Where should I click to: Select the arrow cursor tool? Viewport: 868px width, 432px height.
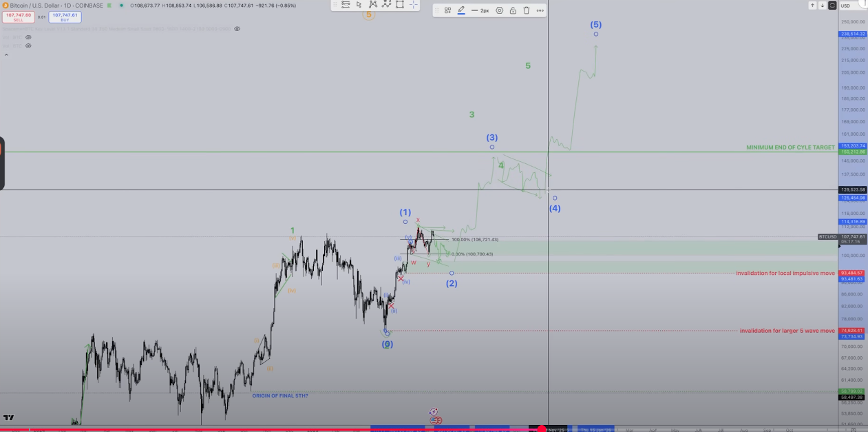click(x=359, y=4)
